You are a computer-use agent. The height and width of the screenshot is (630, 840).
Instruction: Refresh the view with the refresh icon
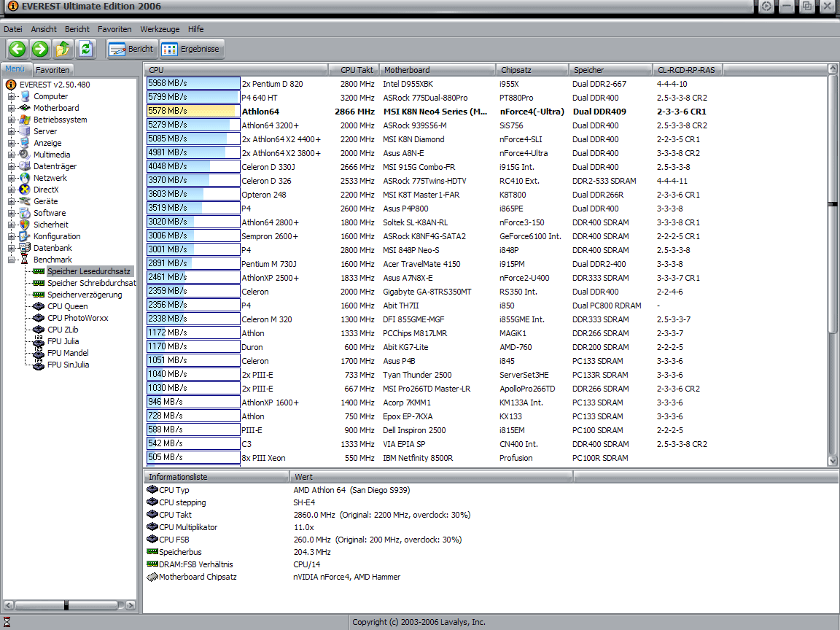[86, 49]
